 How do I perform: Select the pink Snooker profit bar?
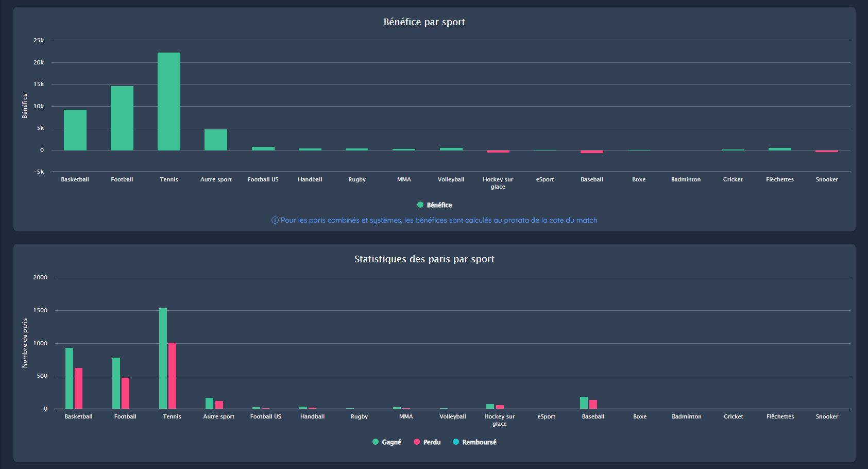827,151
